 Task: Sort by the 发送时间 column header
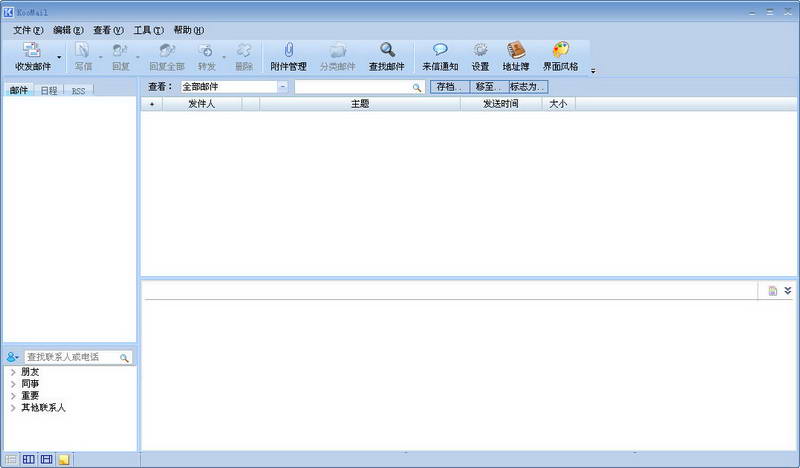(501, 104)
